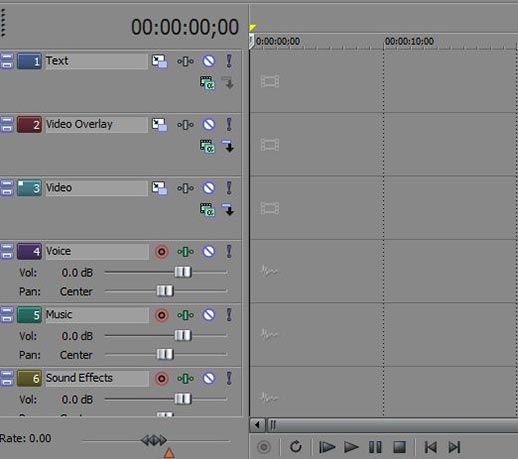Open Track Motion for the Text track
The width and height of the screenshot is (518, 459).
point(160,61)
